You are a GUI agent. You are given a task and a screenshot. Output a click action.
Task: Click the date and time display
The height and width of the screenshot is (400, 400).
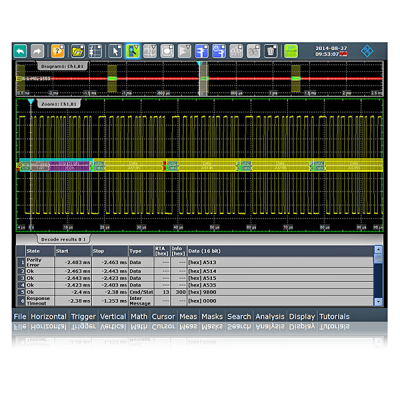tap(331, 51)
